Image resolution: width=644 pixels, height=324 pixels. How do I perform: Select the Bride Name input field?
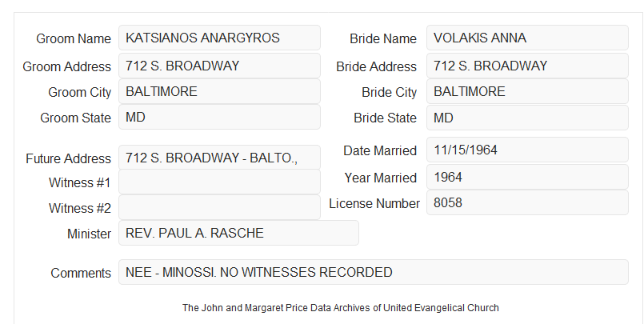(x=527, y=38)
